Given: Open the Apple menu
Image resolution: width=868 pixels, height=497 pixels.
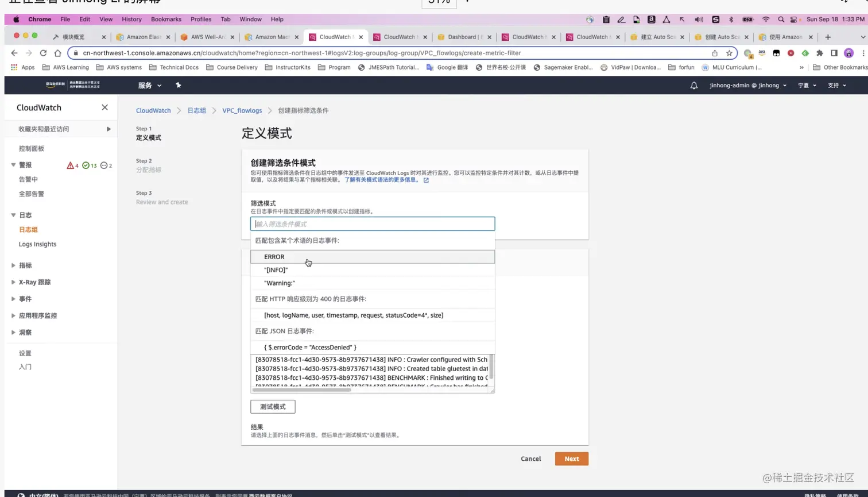Looking at the screenshot, I should pyautogui.click(x=16, y=20).
